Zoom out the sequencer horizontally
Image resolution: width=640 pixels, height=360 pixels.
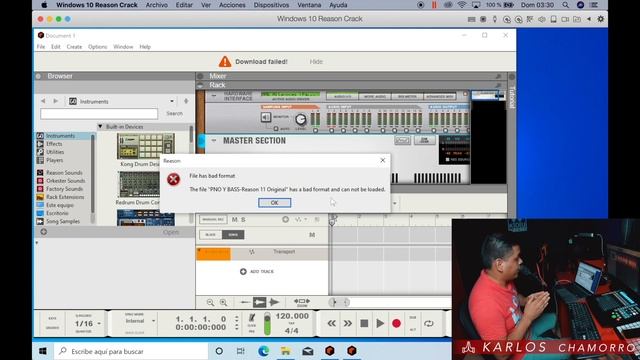point(210,302)
